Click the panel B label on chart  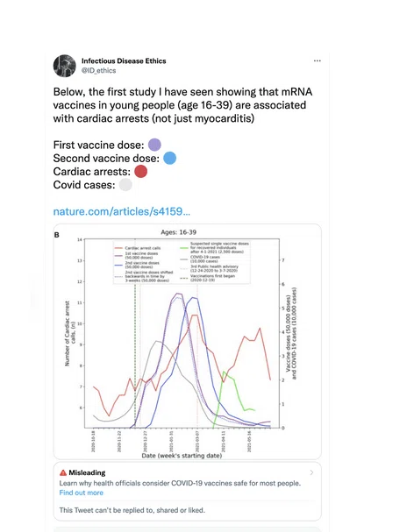pyautogui.click(x=57, y=235)
